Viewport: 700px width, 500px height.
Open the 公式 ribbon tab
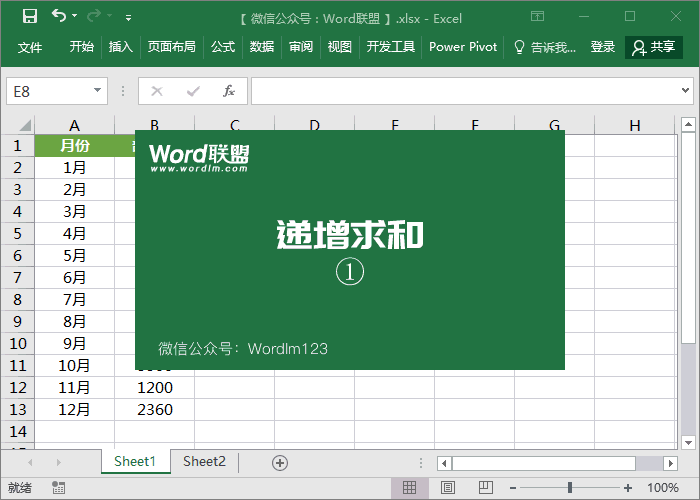(x=223, y=47)
